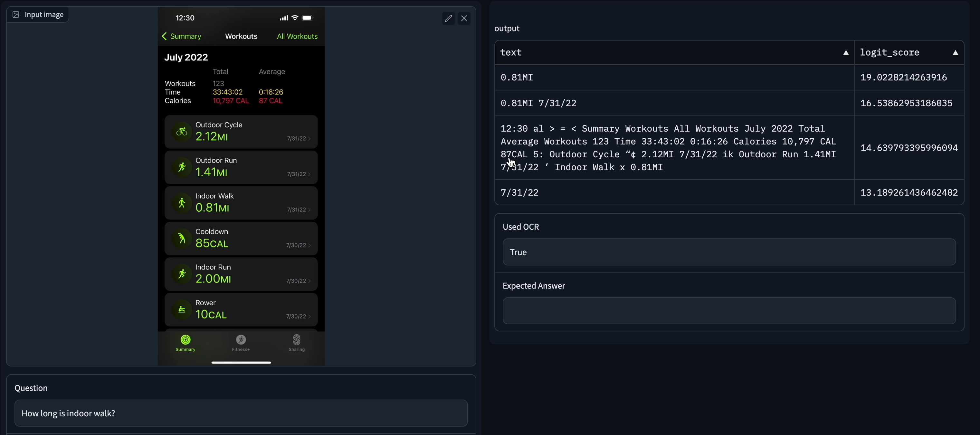Image resolution: width=980 pixels, height=435 pixels.
Task: Click the score 14.639793395996094
Action: 909,148
